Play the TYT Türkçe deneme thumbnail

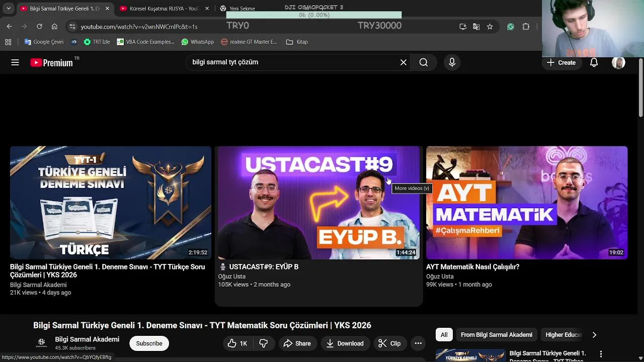click(111, 203)
